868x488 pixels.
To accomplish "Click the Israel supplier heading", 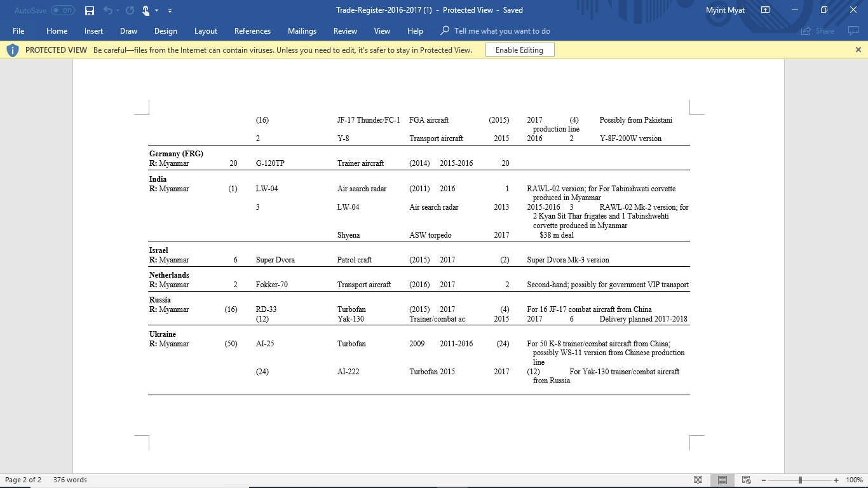I will tap(158, 250).
